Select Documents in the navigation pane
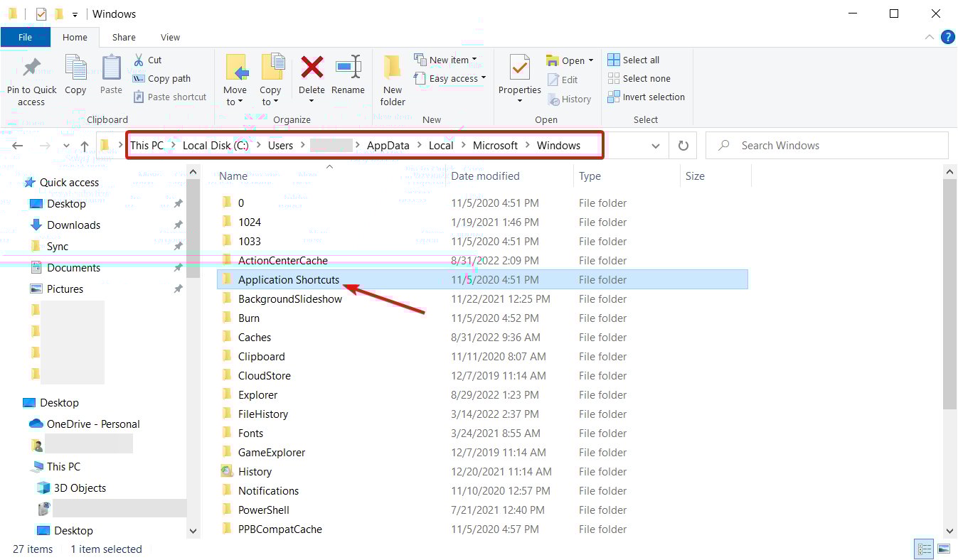The image size is (958, 560). 74,268
